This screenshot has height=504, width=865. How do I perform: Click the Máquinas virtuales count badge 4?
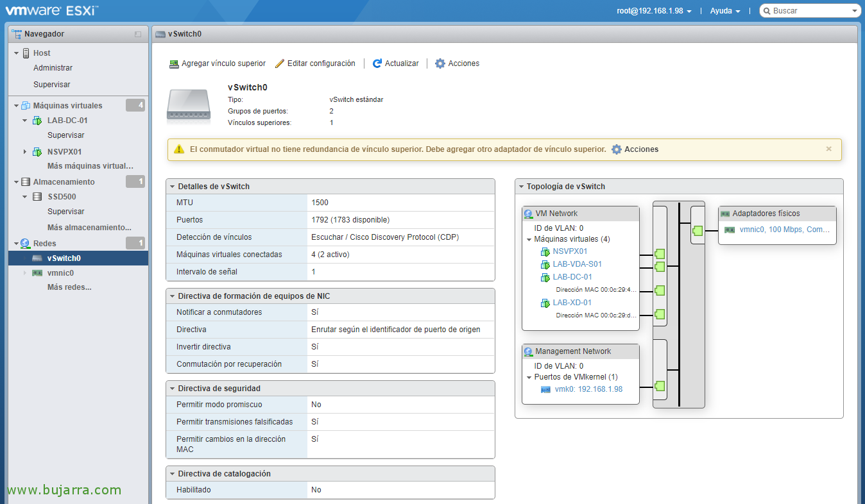coord(135,105)
